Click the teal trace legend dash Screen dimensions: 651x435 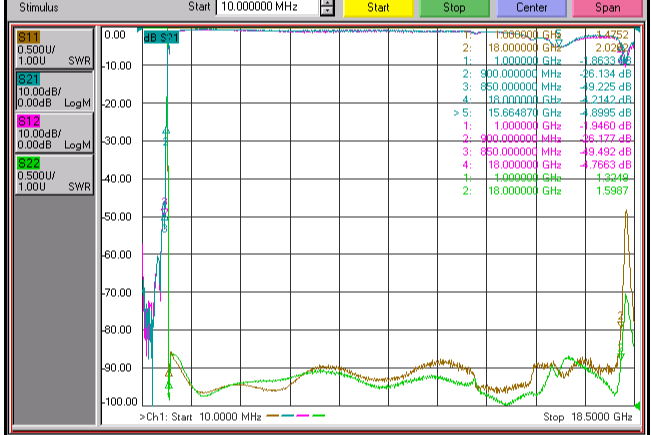287,415
